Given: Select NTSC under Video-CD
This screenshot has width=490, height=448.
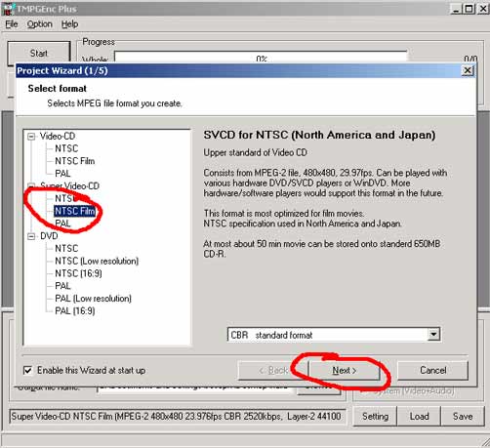Looking at the screenshot, I should 66,148.
